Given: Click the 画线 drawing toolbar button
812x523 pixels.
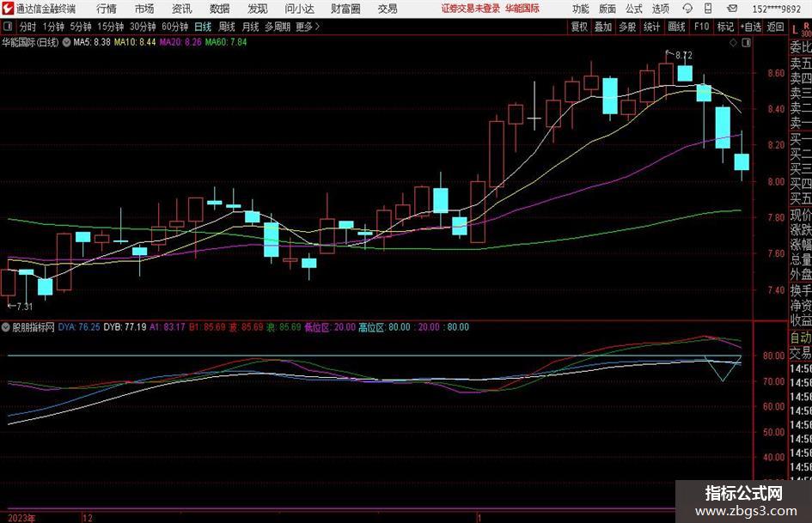Looking at the screenshot, I should coord(676,27).
